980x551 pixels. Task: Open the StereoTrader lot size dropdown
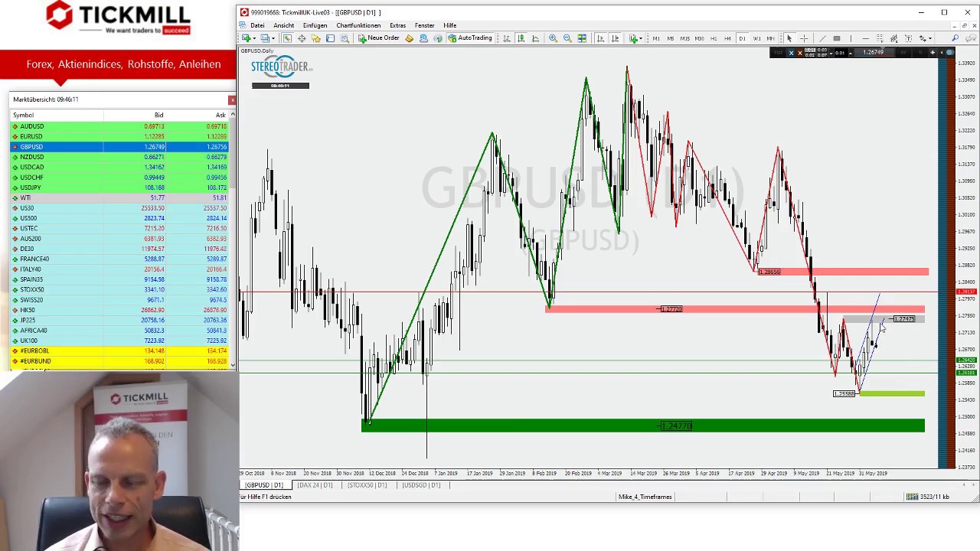(x=831, y=53)
